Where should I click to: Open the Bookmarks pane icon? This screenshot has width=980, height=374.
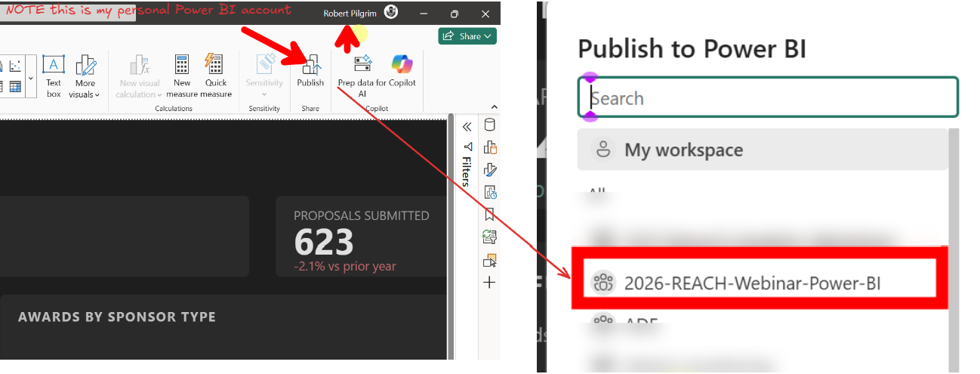point(489,215)
